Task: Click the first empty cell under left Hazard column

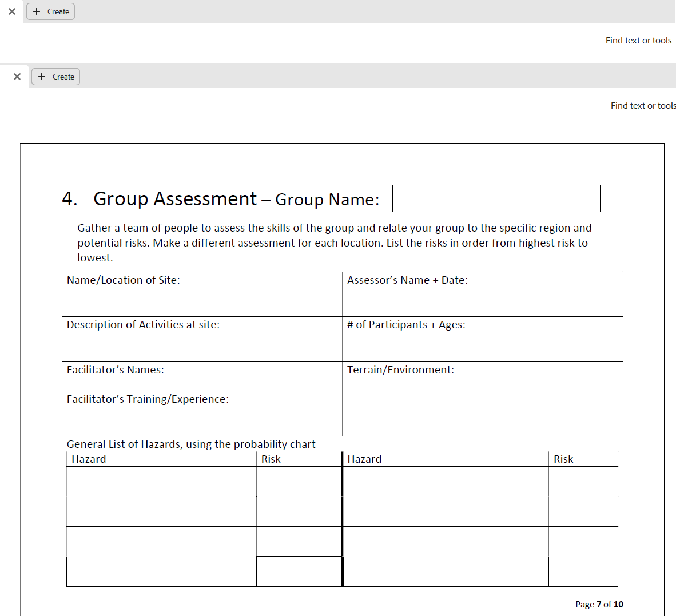Action: 161,482
